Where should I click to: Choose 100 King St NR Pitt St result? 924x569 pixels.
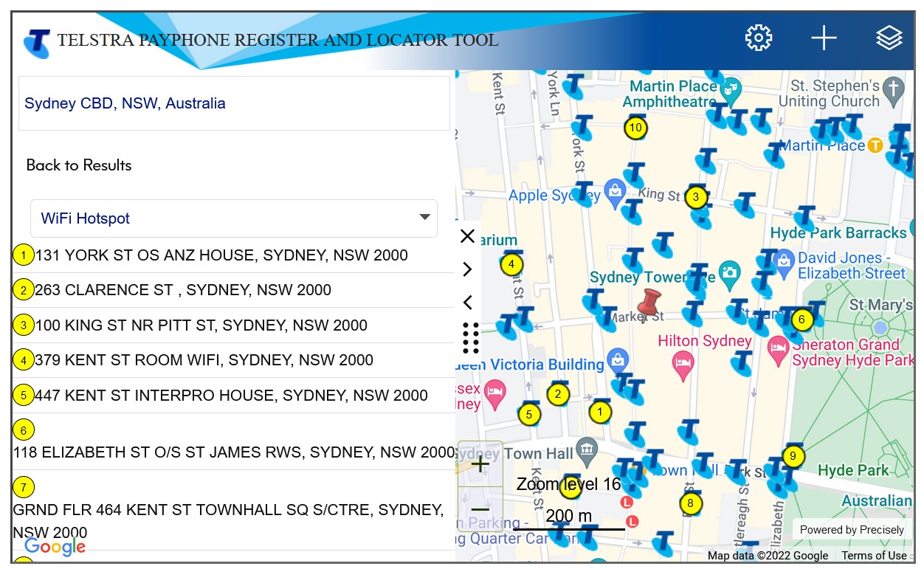tap(201, 325)
